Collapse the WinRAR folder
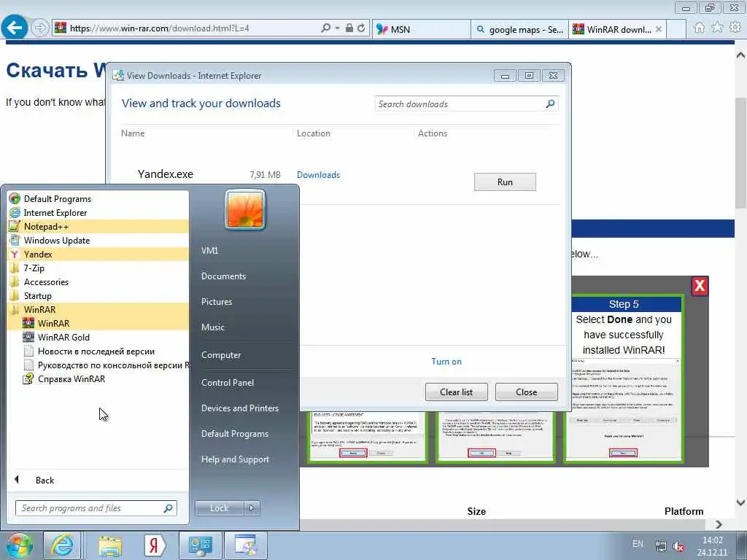 click(98, 309)
